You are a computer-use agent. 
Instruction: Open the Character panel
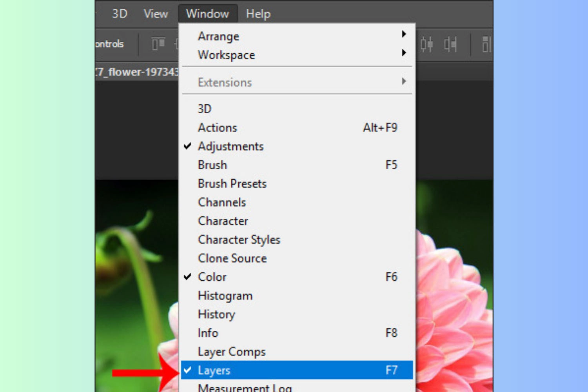point(297,221)
